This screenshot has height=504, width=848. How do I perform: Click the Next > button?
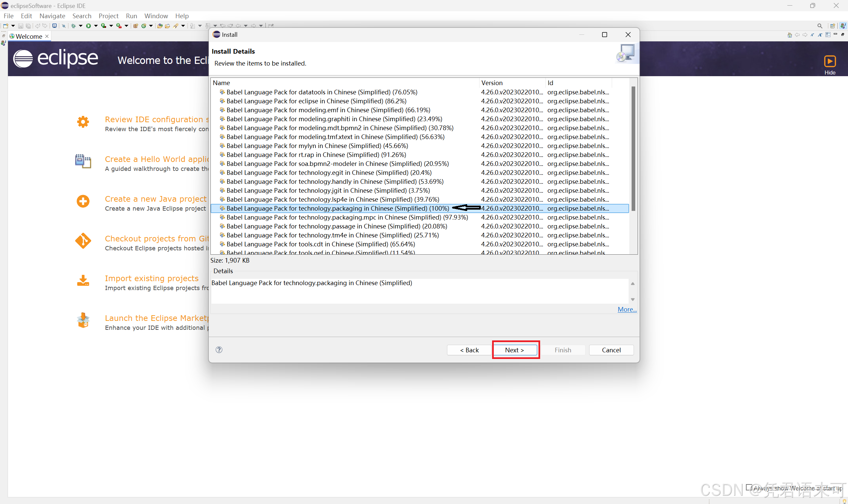pos(515,350)
